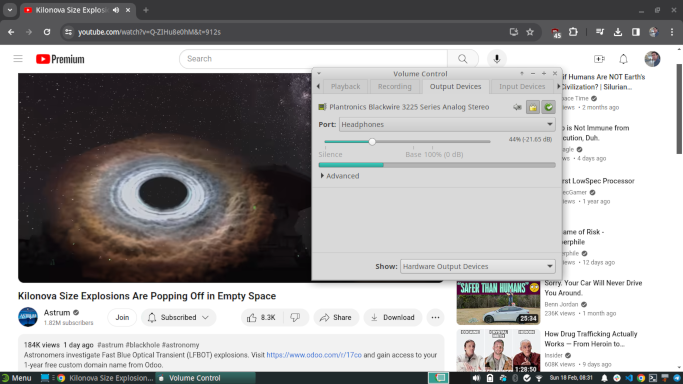Screen dimensions: 683x384
Task: Click the video player to pause
Action: click(165, 178)
